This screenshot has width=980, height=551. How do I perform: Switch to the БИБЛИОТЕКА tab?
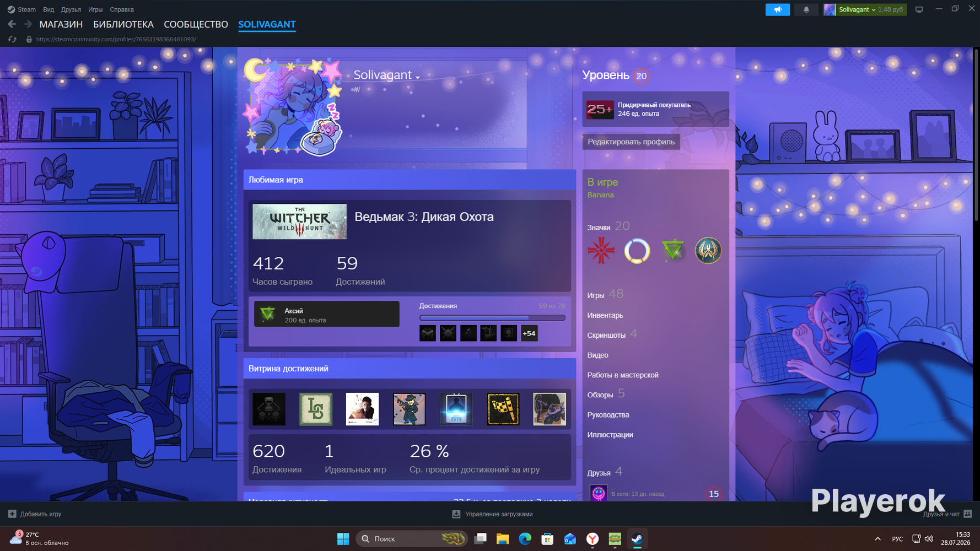tap(123, 24)
